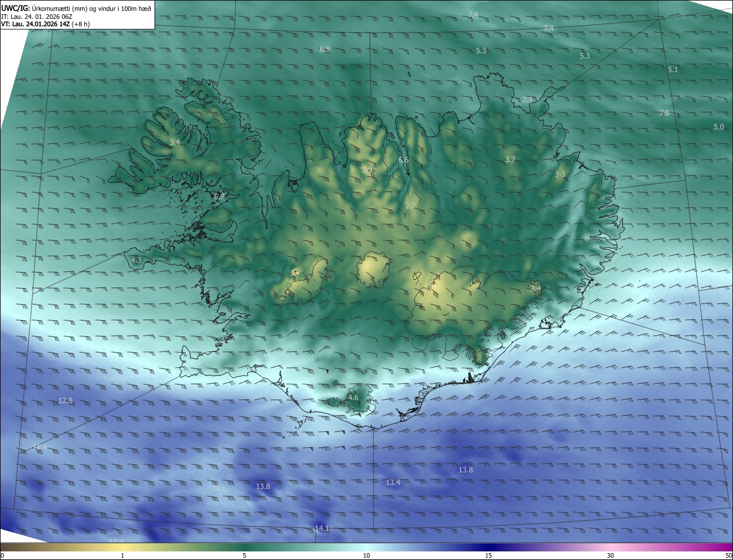Select the 7.3 value label
The image size is (733, 560).
527,100
